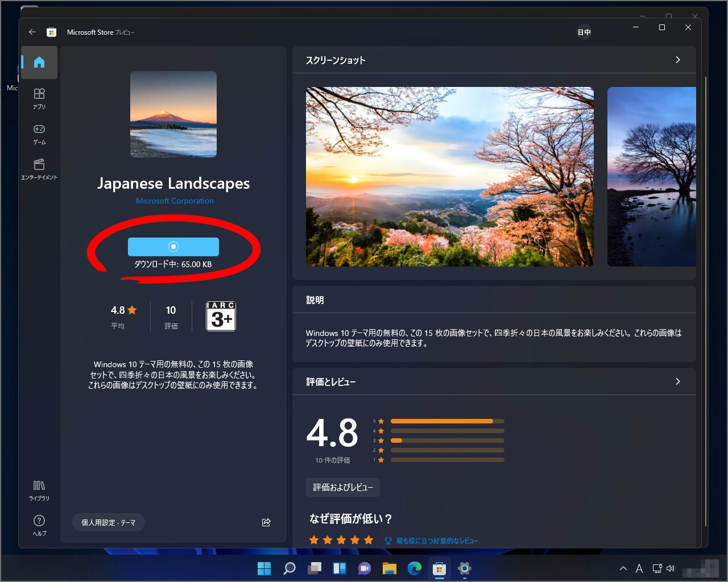Click the なぜ評価が低い？ review title
This screenshot has height=582, width=728.
coord(351,518)
